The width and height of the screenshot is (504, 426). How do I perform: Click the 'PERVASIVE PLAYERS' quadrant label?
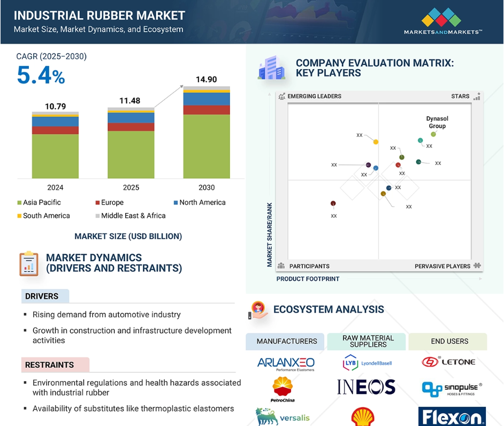pyautogui.click(x=442, y=266)
